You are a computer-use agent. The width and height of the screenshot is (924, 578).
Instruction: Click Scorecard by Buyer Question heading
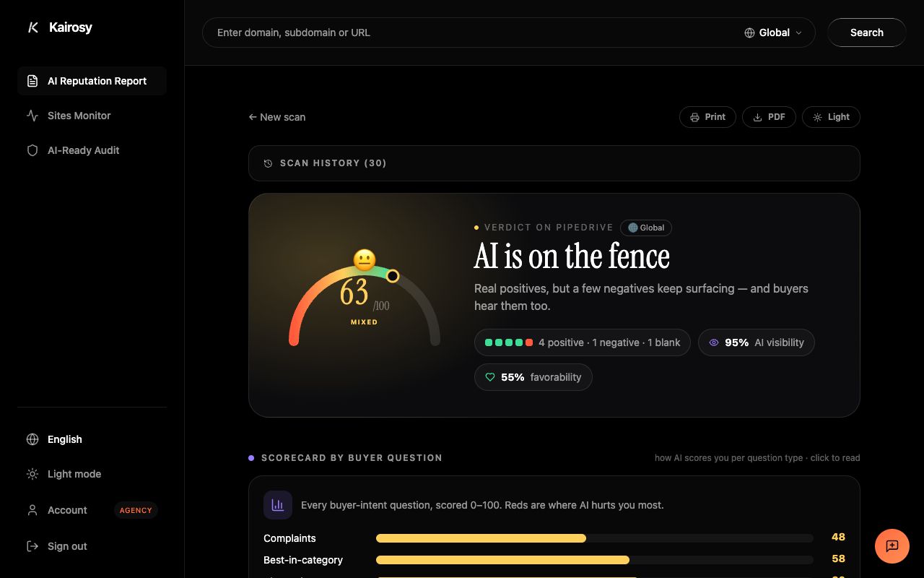352,458
